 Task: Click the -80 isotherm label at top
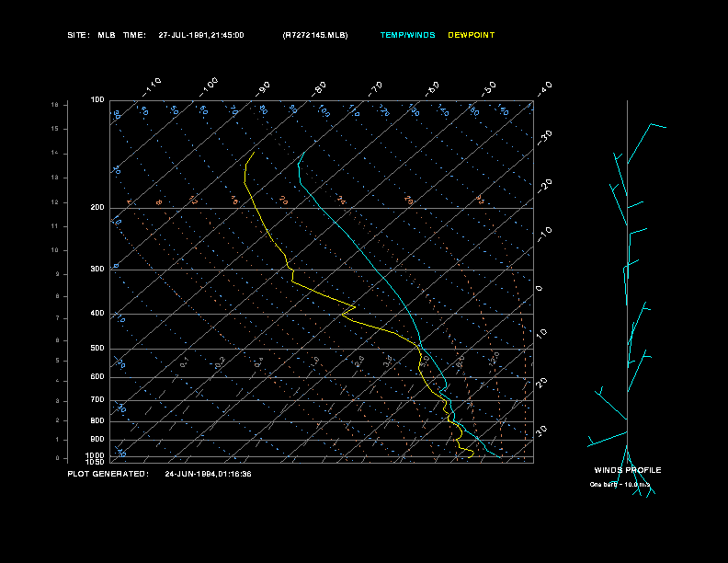[x=319, y=89]
